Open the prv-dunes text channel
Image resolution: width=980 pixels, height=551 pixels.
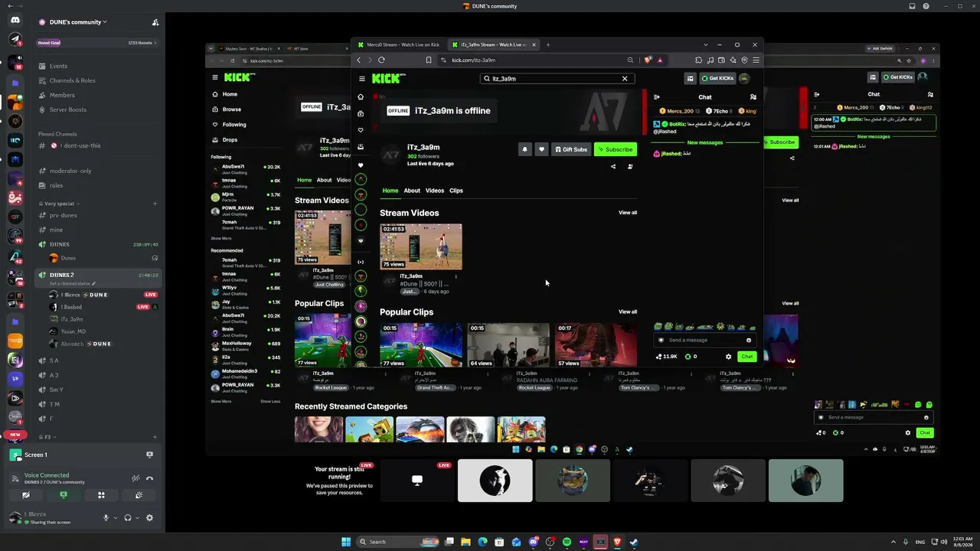63,215
